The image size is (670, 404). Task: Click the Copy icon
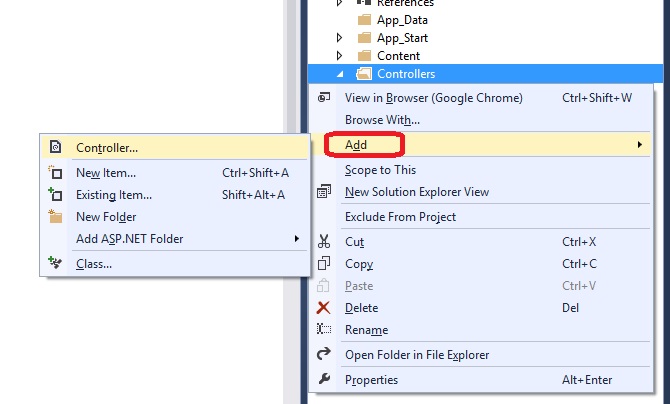tap(323, 264)
